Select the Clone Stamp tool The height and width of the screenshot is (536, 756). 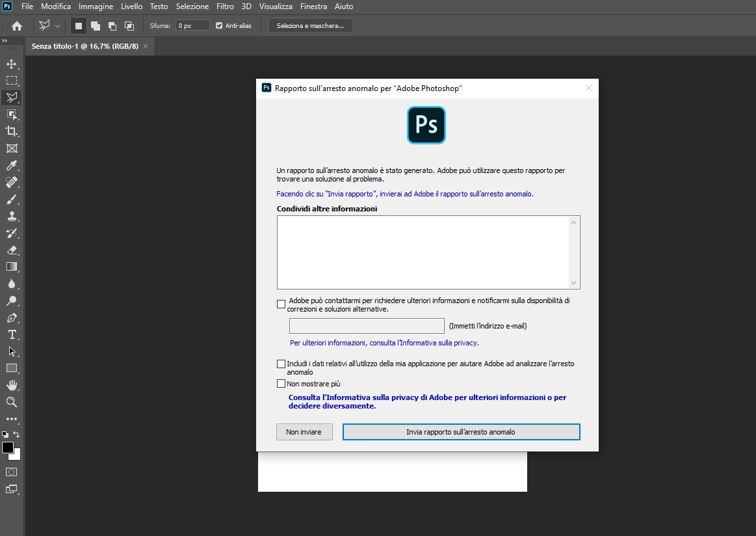coord(12,216)
